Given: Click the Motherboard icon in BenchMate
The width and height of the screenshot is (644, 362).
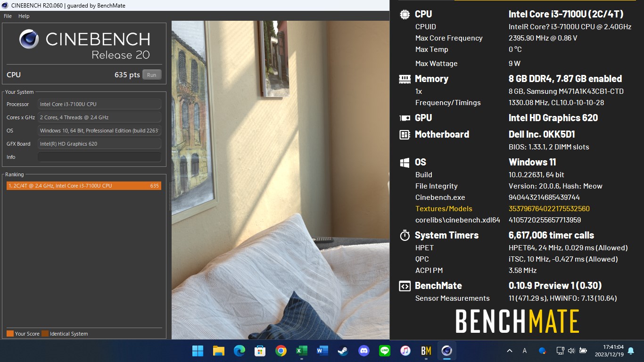Looking at the screenshot, I should pyautogui.click(x=405, y=134).
